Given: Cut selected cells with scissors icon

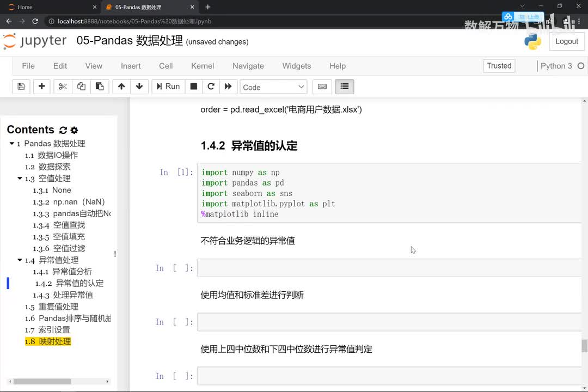Looking at the screenshot, I should coord(63,87).
